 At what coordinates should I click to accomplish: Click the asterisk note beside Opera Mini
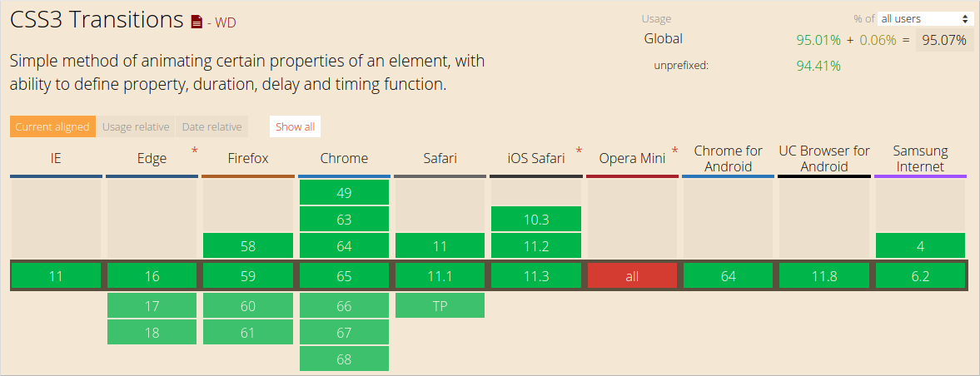[x=674, y=151]
